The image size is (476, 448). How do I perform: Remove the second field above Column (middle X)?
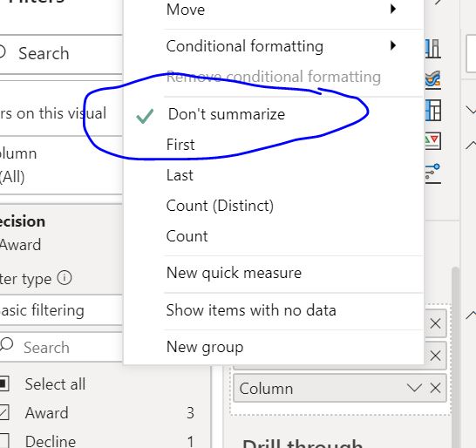(x=435, y=356)
